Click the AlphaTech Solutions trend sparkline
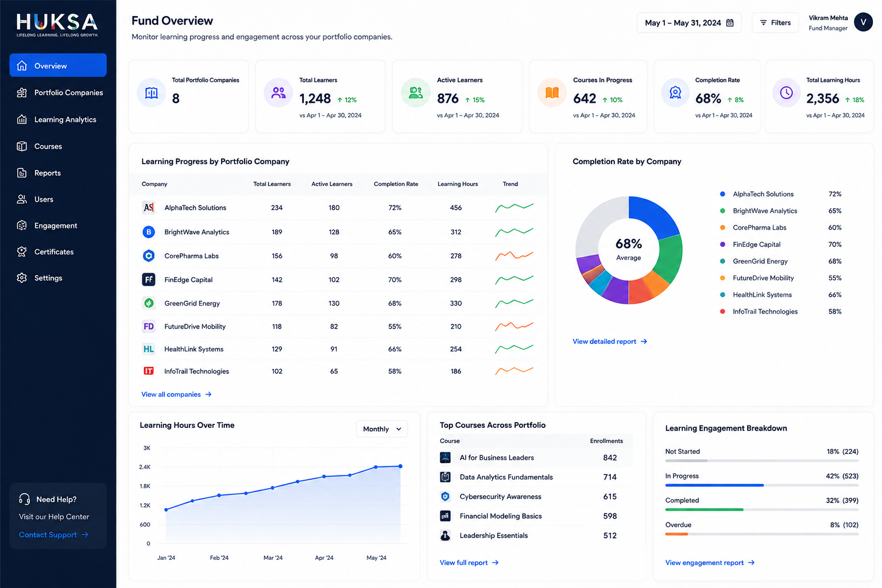The image size is (882, 588). tap(514, 207)
